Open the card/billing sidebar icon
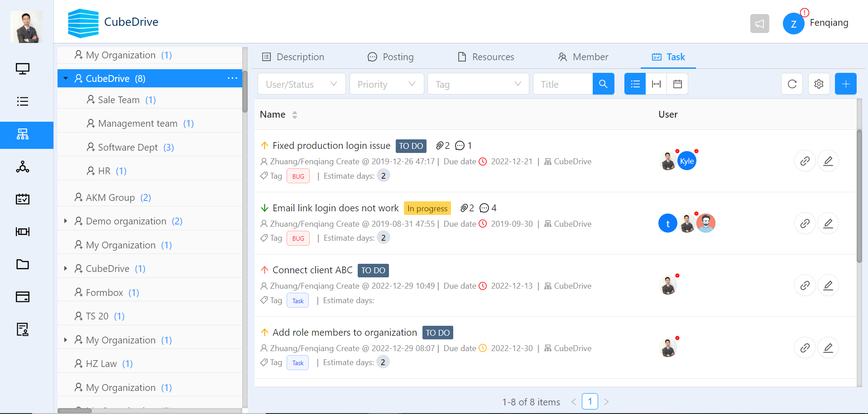868x414 pixels. click(x=23, y=297)
